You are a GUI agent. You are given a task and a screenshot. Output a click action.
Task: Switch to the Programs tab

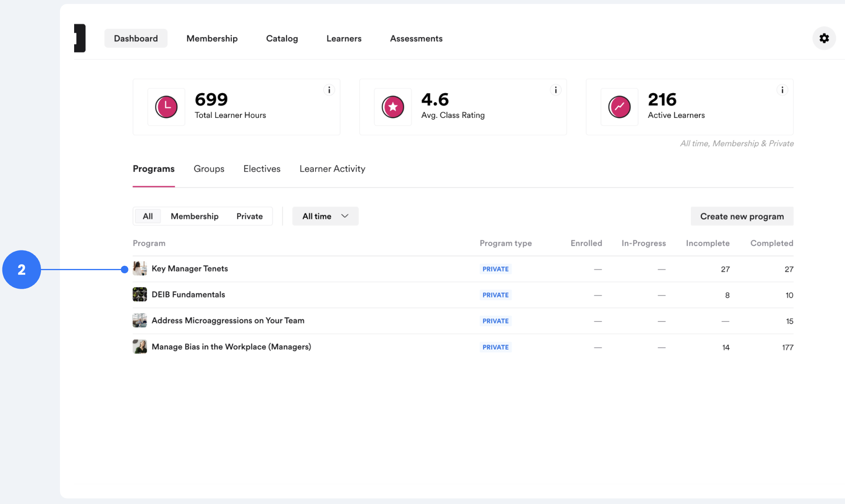point(154,169)
